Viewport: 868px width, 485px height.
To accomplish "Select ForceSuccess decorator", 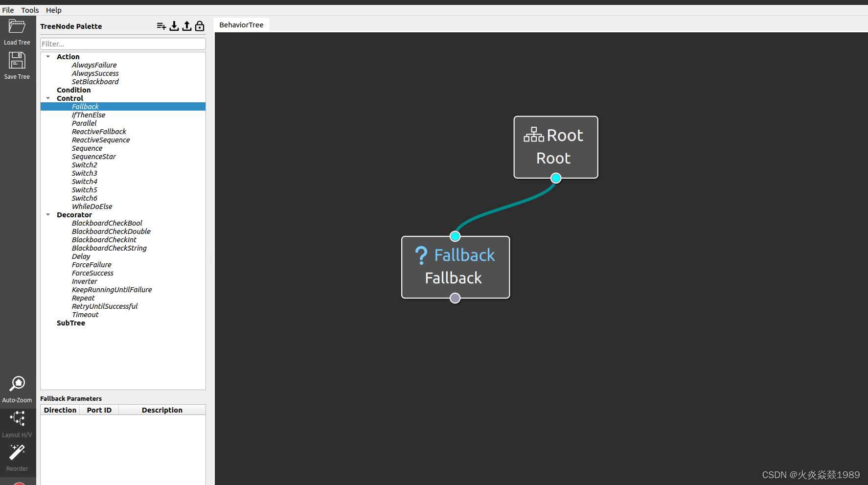I will pyautogui.click(x=92, y=273).
